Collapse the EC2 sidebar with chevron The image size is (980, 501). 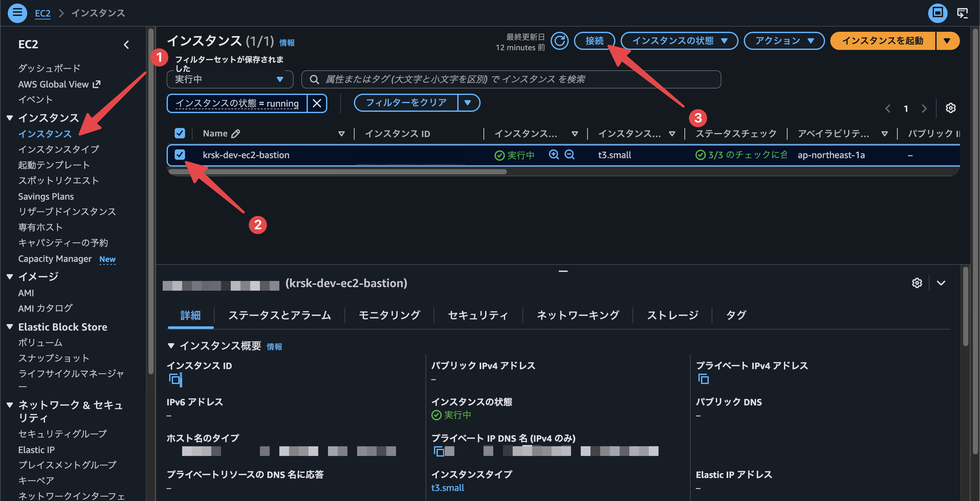coord(127,44)
